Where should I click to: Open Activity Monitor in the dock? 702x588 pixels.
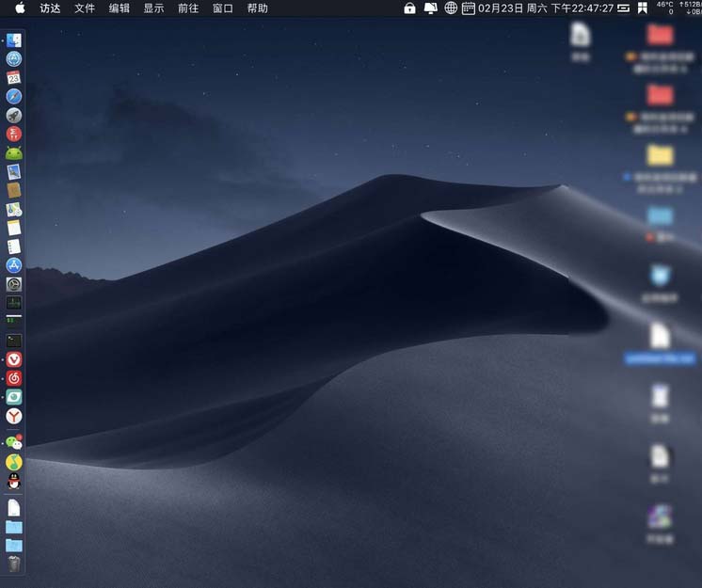pos(14,303)
